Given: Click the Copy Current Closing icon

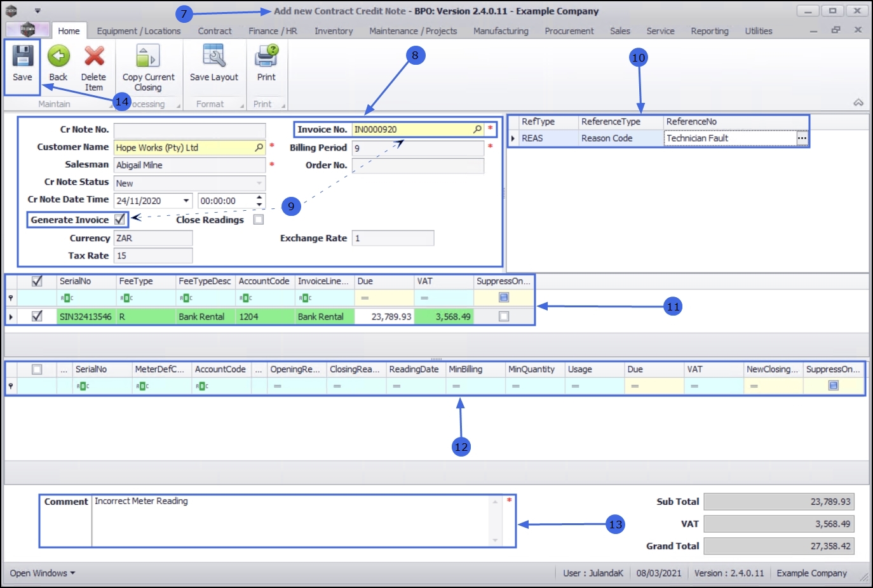Looking at the screenshot, I should tap(147, 56).
